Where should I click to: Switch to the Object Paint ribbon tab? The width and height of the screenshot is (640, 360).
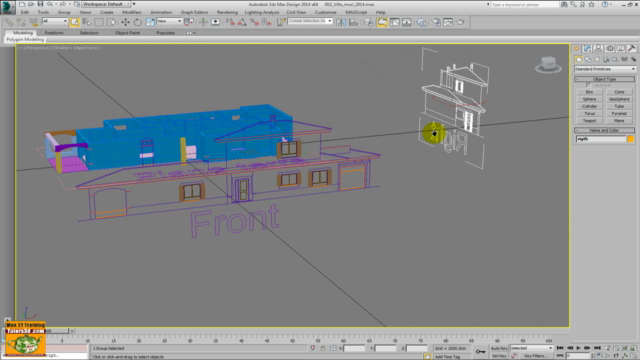[127, 33]
